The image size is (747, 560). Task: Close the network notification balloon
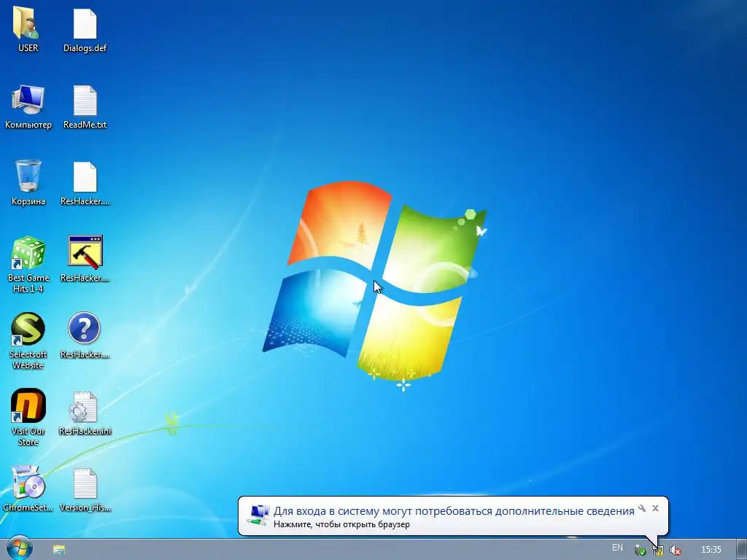point(656,508)
